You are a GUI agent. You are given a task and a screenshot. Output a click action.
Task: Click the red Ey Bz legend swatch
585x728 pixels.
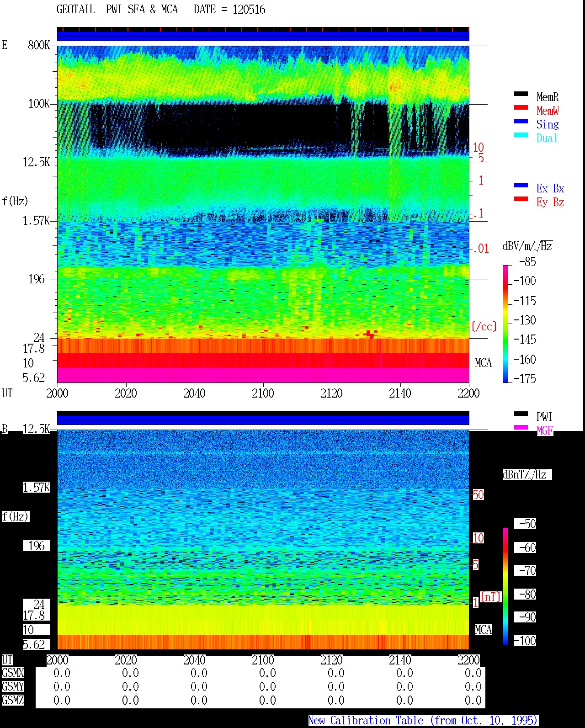tap(521, 199)
